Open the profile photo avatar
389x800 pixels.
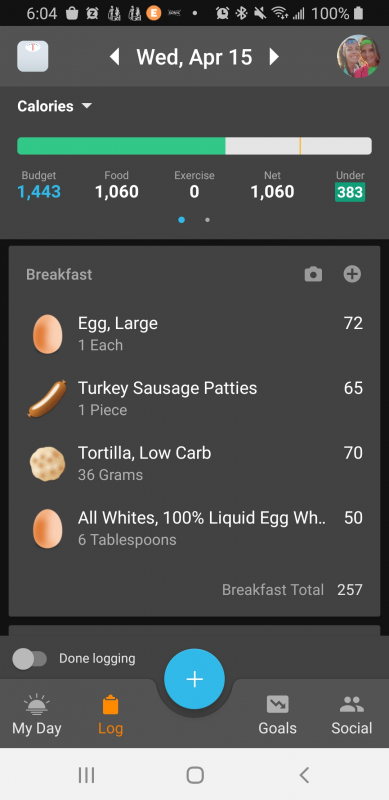tap(358, 56)
